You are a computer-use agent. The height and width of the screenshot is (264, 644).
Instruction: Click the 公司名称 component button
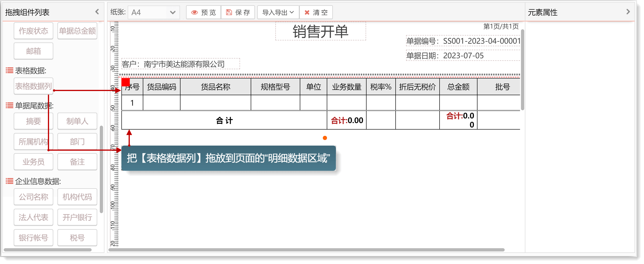(33, 197)
